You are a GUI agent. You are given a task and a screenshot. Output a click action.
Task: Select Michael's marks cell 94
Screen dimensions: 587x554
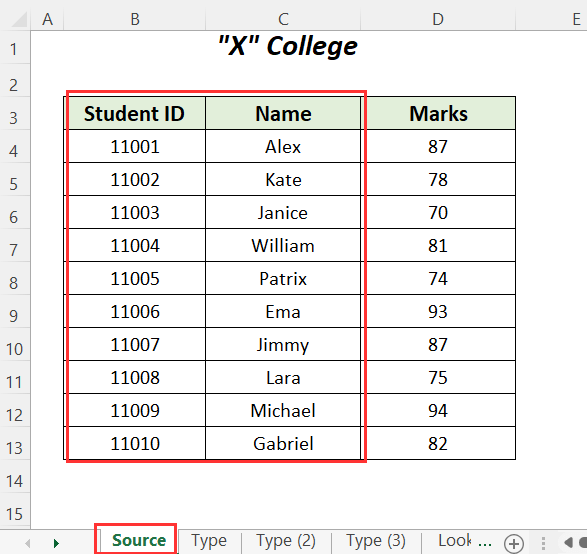[x=438, y=410]
